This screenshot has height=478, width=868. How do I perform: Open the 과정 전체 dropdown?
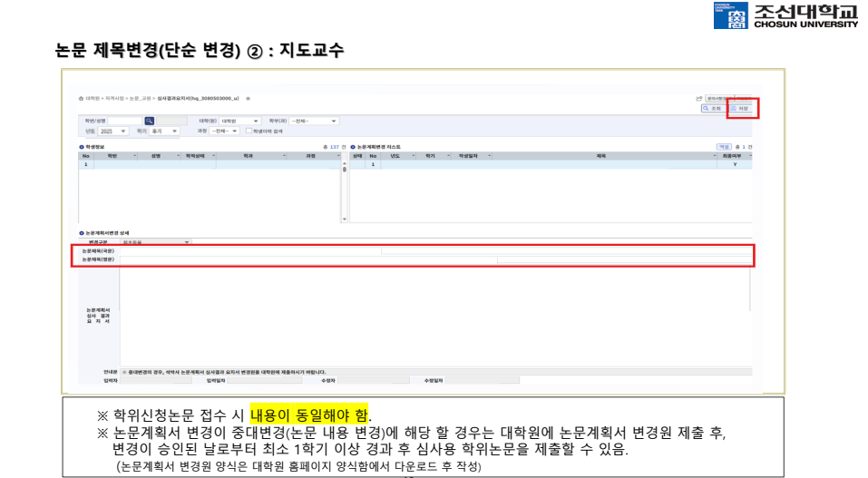click(x=224, y=132)
